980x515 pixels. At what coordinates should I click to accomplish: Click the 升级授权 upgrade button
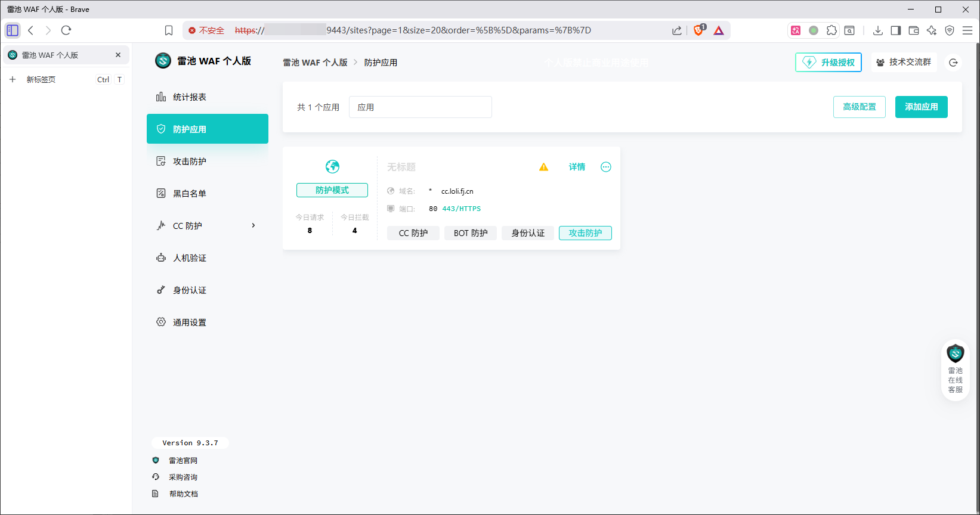point(828,62)
